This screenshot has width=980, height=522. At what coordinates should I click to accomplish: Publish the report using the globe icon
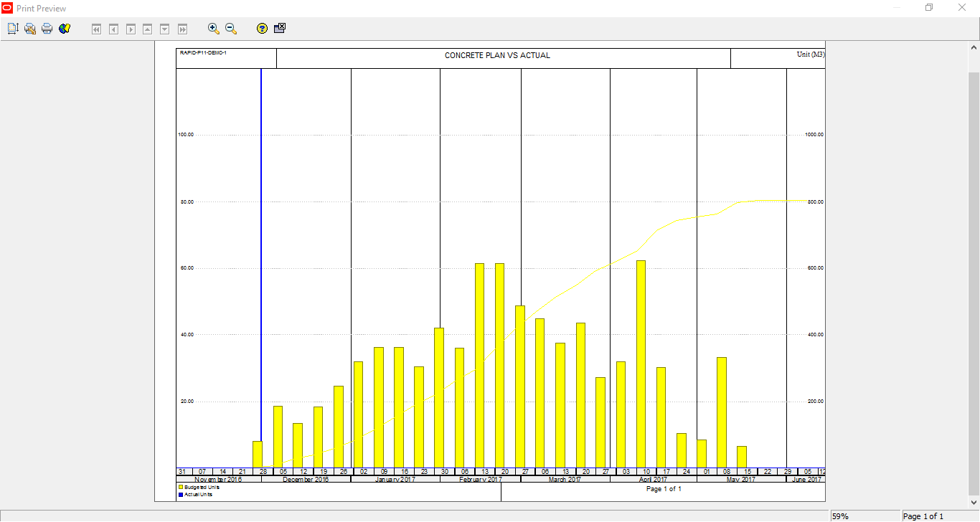pyautogui.click(x=65, y=29)
